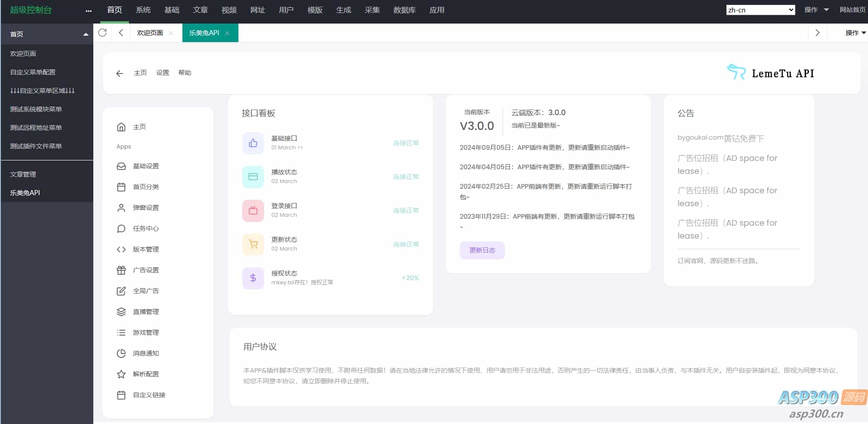Open 任务中心 using its chat bubble icon
The width and height of the screenshot is (868, 424).
tap(121, 228)
